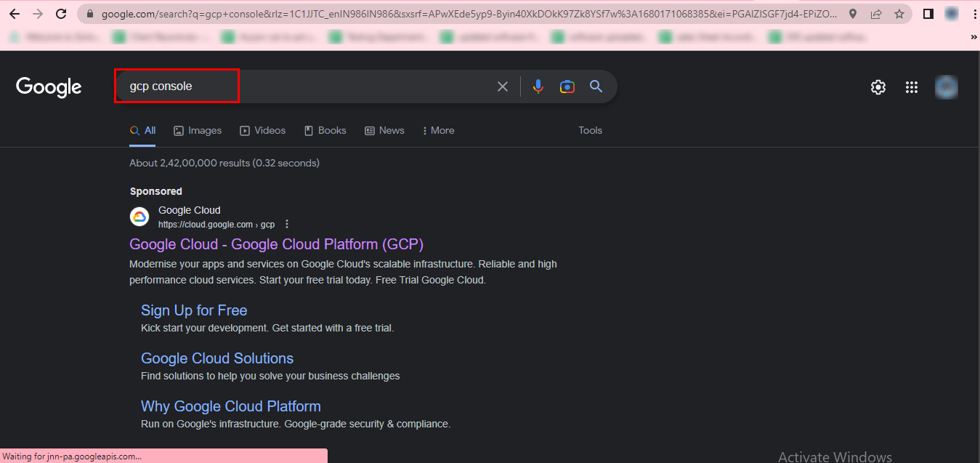
Task: Switch to the Images tab
Action: pyautogui.click(x=198, y=131)
